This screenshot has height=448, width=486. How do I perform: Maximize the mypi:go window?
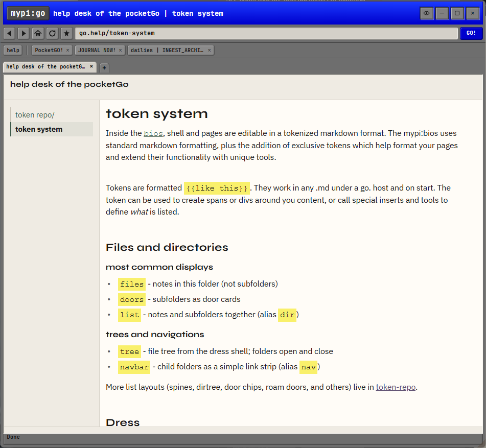[x=457, y=13]
